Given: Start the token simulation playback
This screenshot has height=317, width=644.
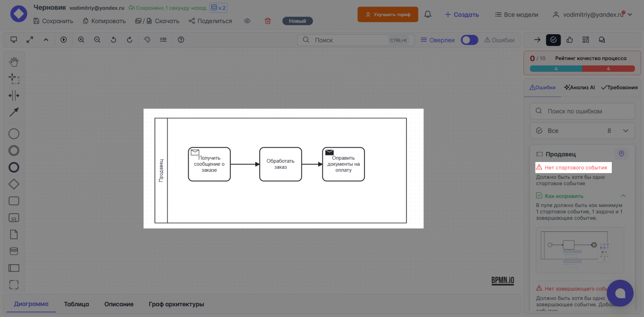Looking at the screenshot, I should (x=64, y=40).
